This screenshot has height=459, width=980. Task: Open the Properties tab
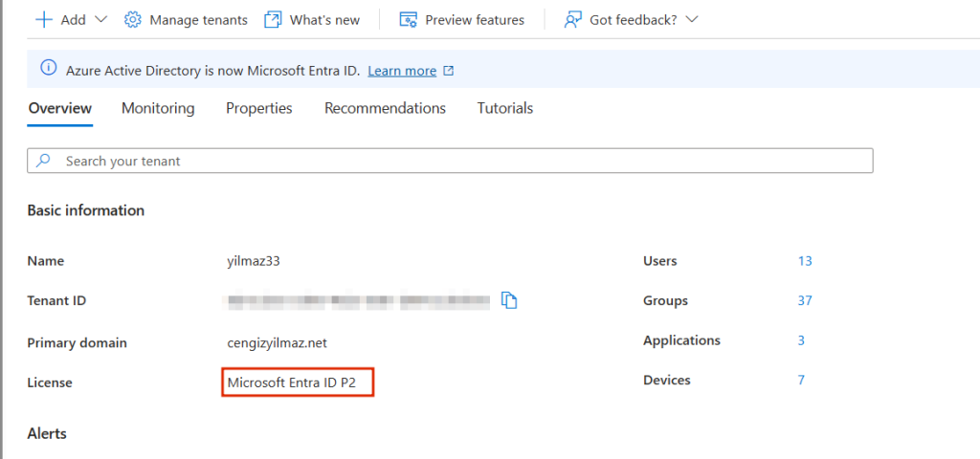(258, 108)
